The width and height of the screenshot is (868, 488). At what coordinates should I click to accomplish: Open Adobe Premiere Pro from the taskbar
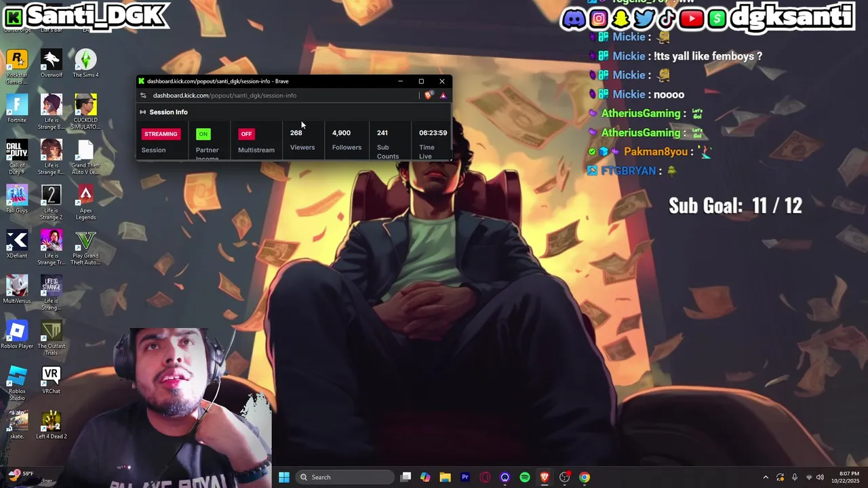click(465, 477)
